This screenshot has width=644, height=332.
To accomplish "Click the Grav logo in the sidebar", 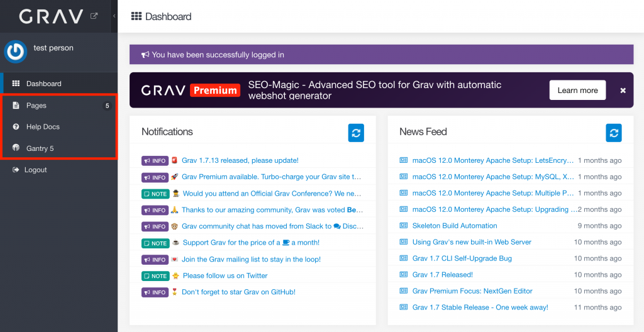I will [x=52, y=16].
